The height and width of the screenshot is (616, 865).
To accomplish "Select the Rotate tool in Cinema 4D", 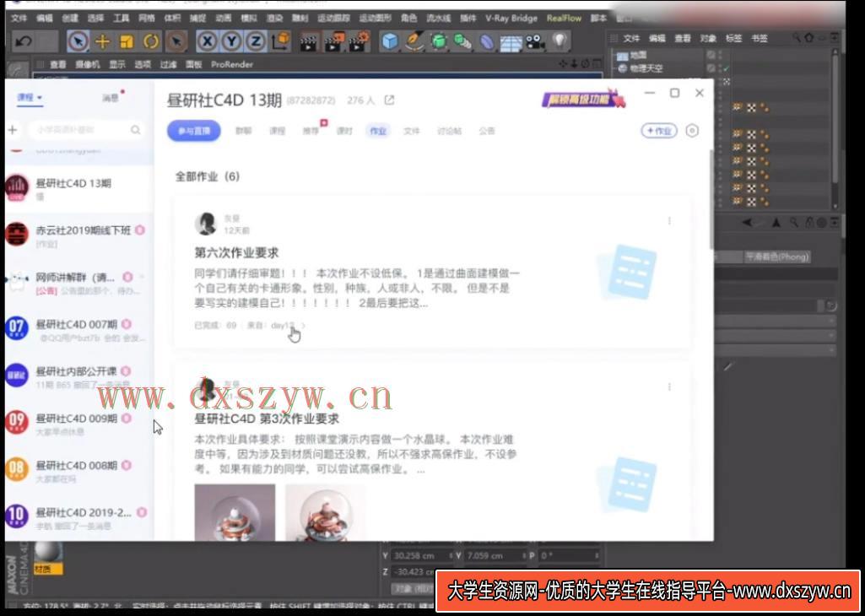I will point(151,41).
